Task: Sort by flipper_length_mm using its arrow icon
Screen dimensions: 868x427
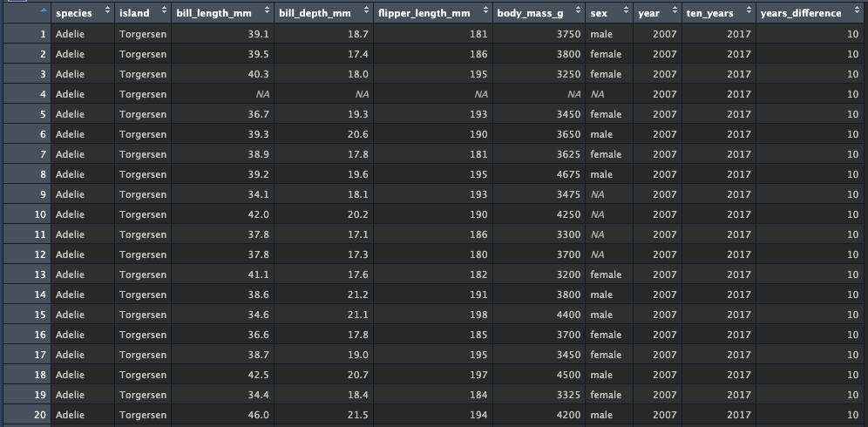Action: (486, 10)
